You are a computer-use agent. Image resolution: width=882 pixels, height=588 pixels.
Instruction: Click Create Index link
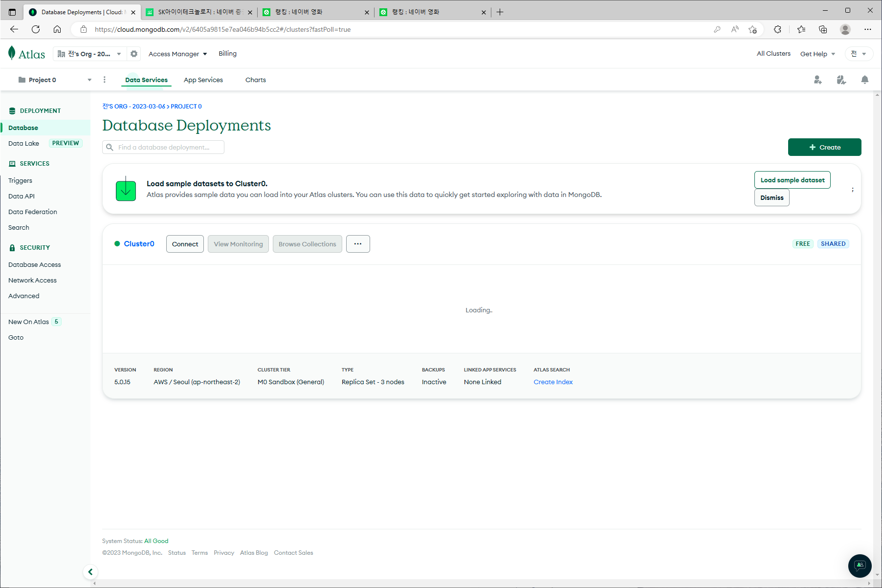(x=553, y=382)
